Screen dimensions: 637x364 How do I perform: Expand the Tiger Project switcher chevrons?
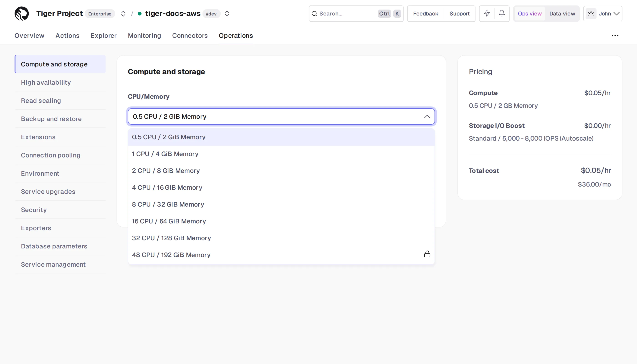123,14
